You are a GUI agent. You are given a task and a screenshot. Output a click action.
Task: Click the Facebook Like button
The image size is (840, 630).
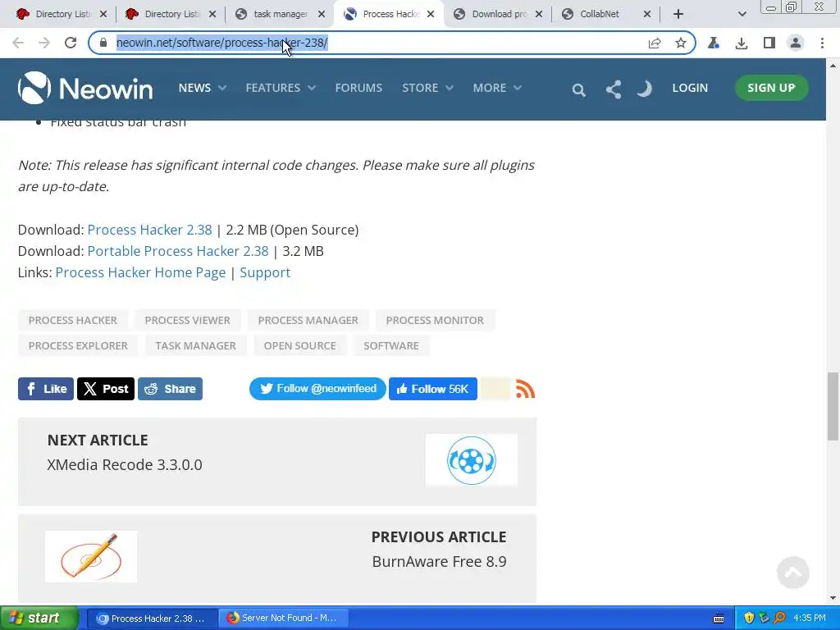click(x=46, y=389)
